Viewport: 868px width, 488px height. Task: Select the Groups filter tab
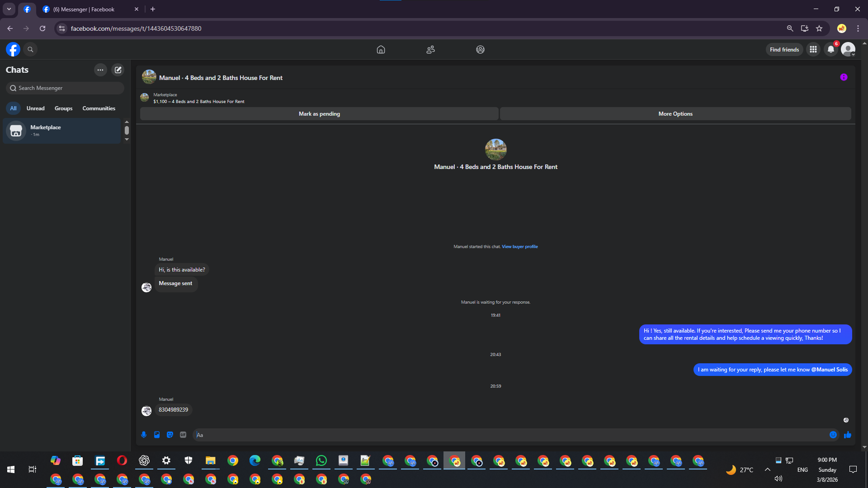tap(63, 108)
